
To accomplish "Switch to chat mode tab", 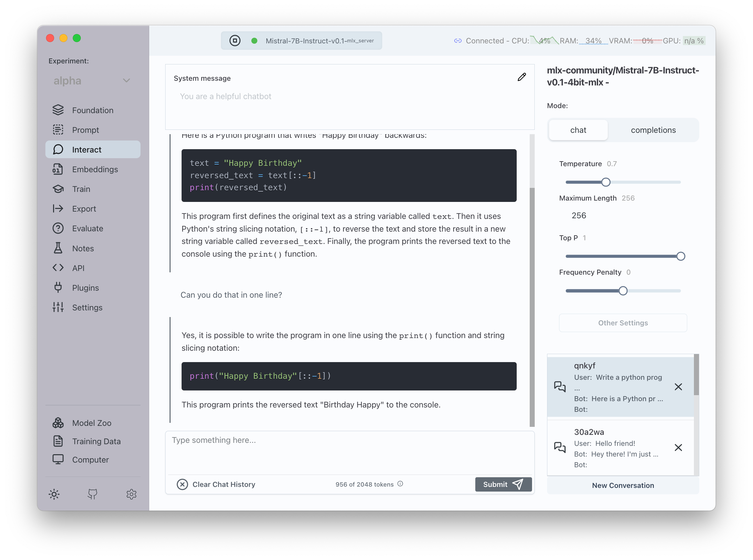I will [x=579, y=130].
